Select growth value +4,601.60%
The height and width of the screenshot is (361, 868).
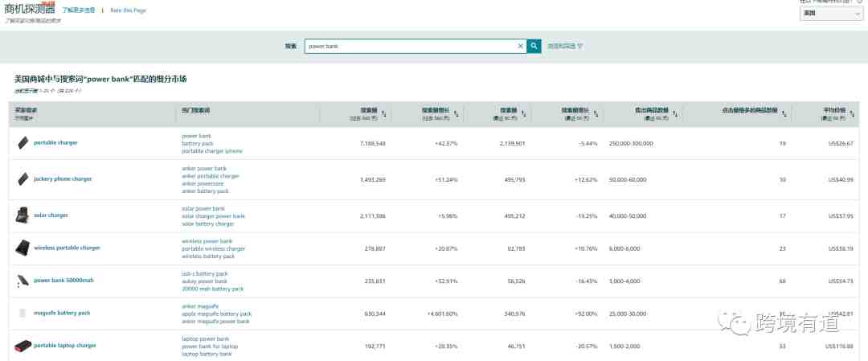point(442,314)
